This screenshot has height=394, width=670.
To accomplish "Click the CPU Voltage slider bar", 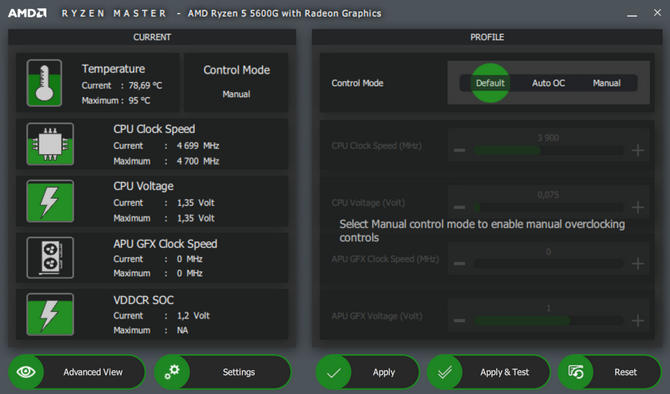I will pyautogui.click(x=548, y=207).
